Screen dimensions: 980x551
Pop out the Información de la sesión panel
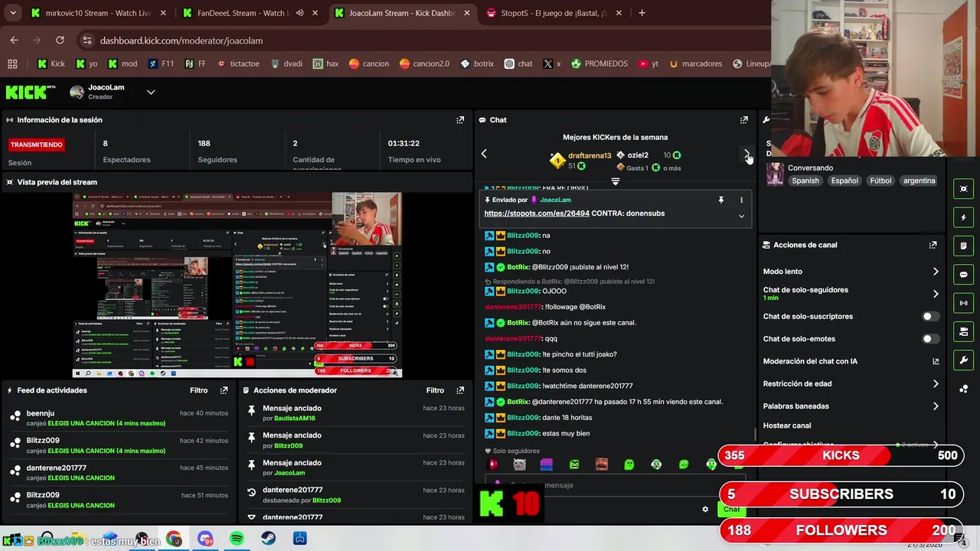pos(460,120)
